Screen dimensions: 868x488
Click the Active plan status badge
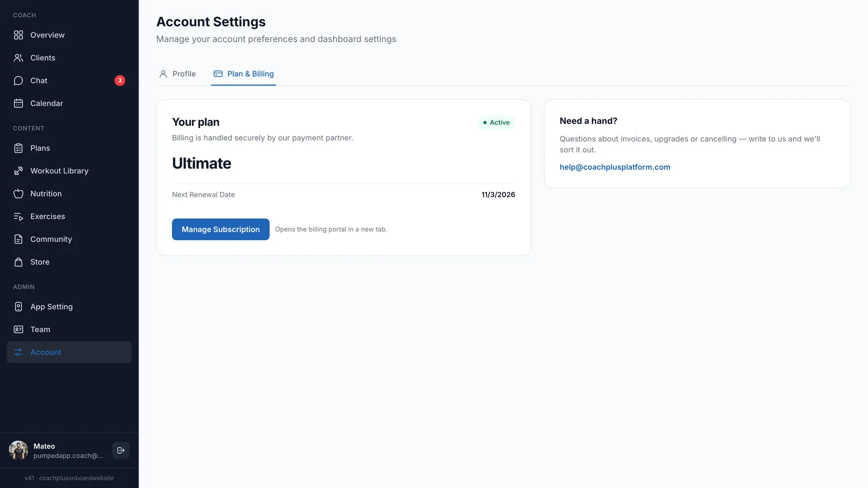(x=496, y=123)
